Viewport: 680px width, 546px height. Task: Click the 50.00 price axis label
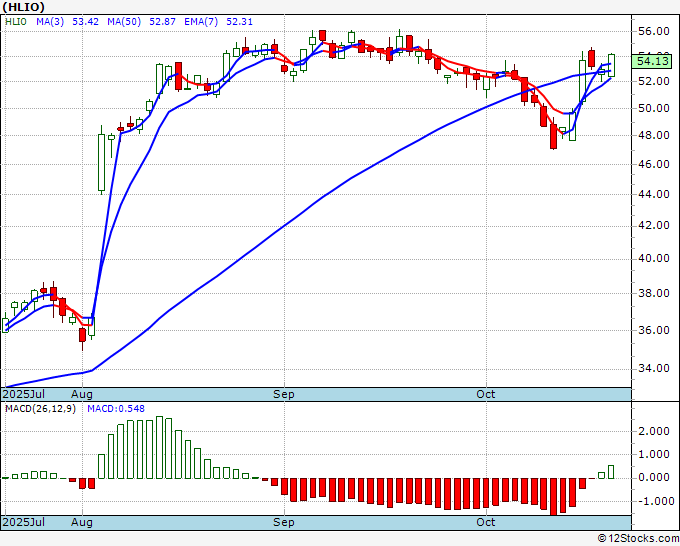(x=653, y=108)
